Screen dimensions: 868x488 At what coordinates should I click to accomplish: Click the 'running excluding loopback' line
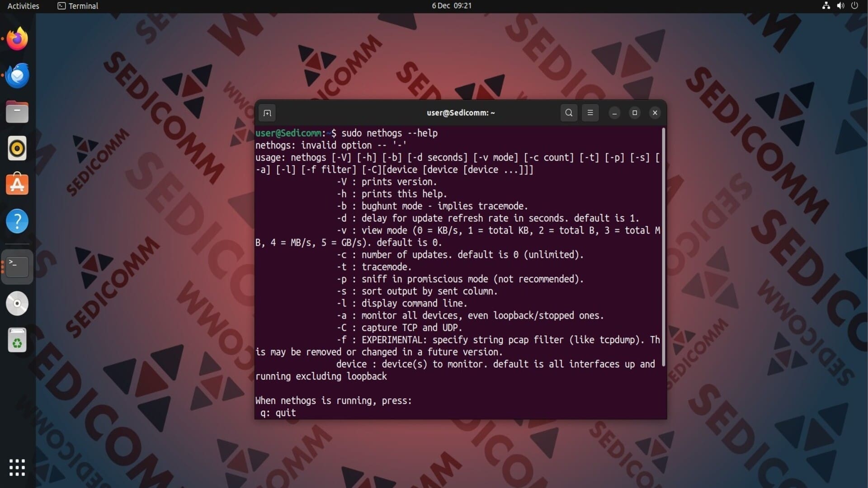321,377
